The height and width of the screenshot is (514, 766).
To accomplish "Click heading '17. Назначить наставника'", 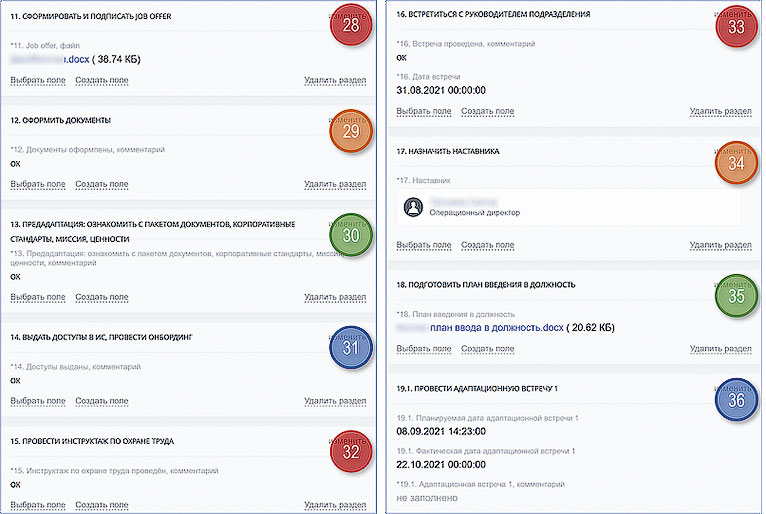I will pos(447,151).
